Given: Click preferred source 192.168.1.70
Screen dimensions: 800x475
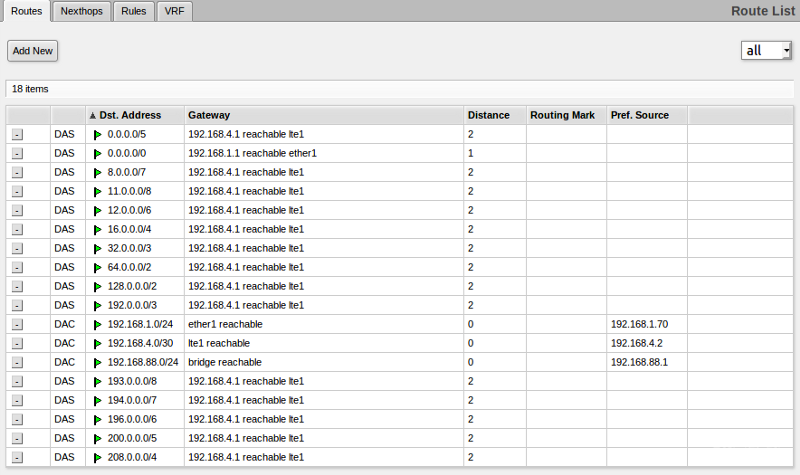Looking at the screenshot, I should coord(639,324).
